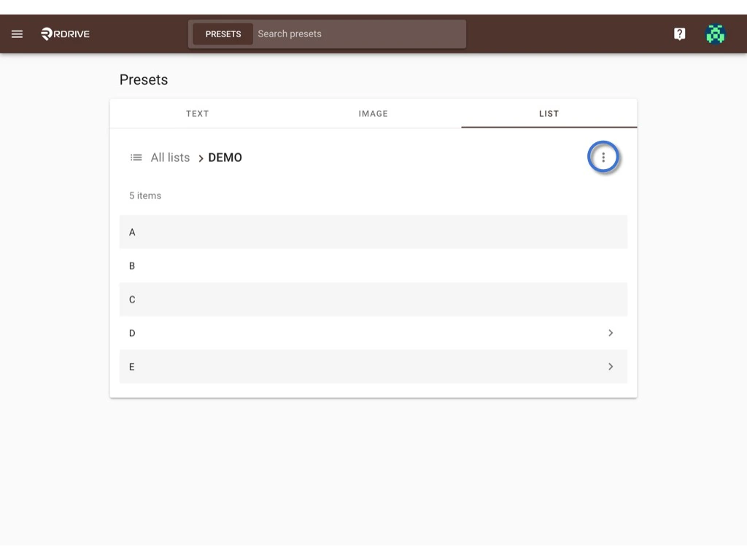Switch to the TEXT tab
The height and width of the screenshot is (560, 747).
(x=197, y=114)
